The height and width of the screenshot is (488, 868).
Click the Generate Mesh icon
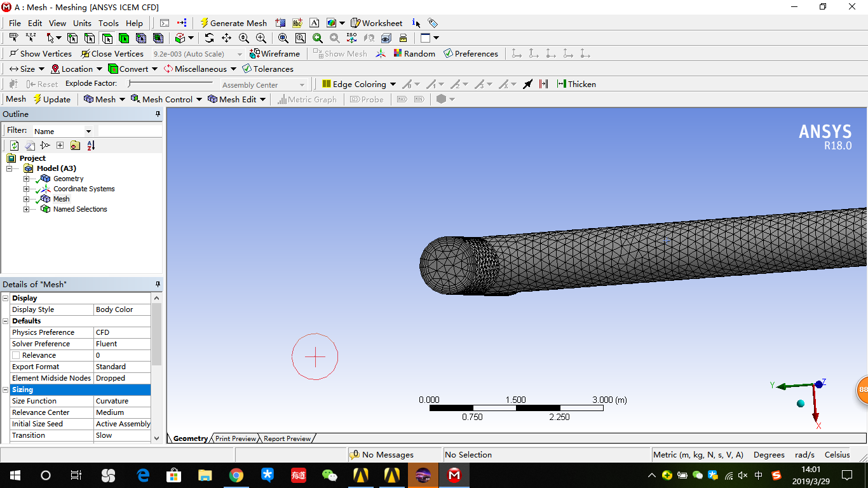point(234,23)
